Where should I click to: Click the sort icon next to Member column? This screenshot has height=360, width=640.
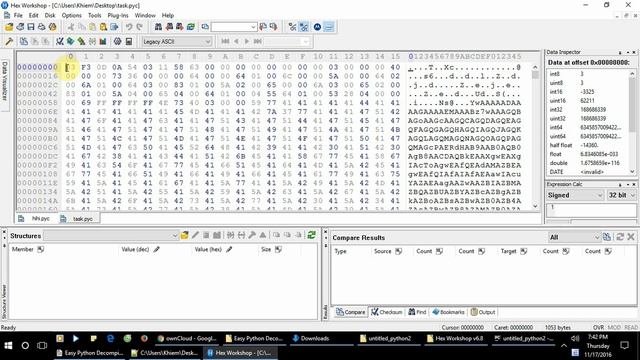[x=40, y=249]
